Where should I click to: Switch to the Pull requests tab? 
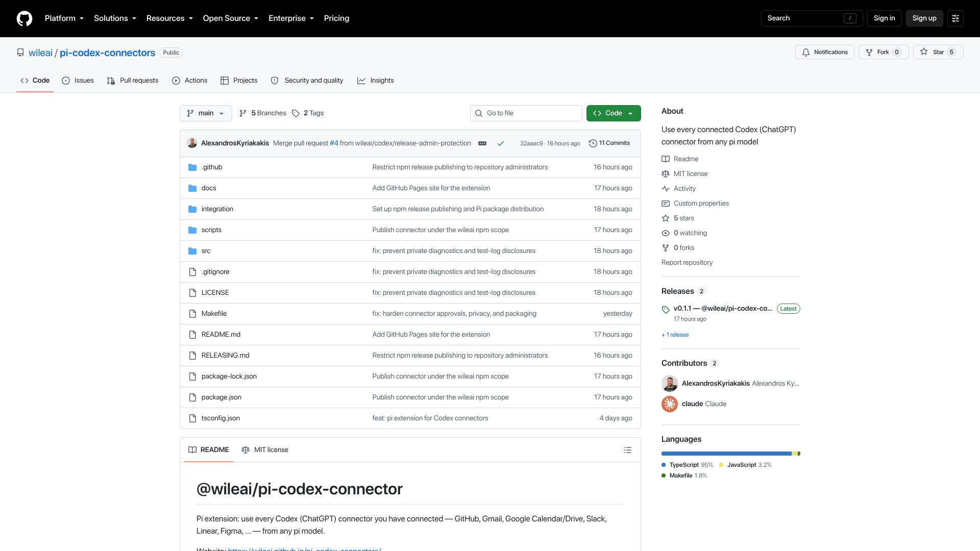click(133, 81)
